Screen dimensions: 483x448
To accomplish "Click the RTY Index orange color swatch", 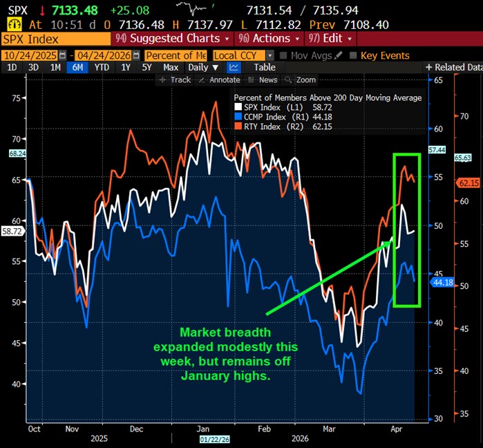I will [x=238, y=127].
